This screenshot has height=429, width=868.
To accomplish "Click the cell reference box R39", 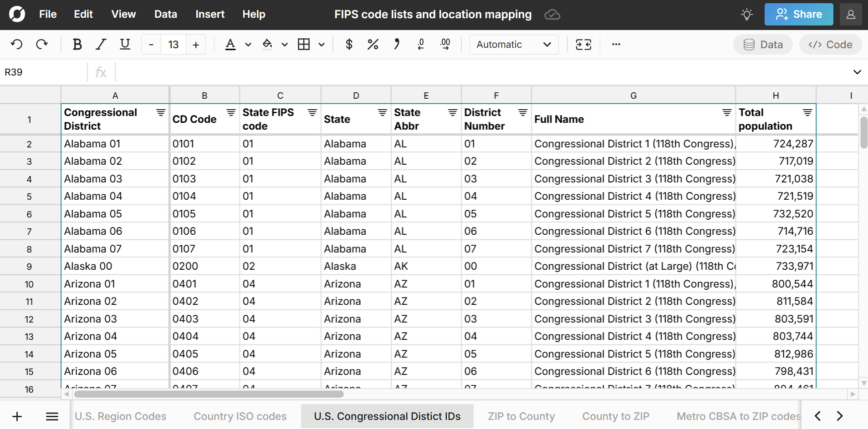I will pos(43,72).
